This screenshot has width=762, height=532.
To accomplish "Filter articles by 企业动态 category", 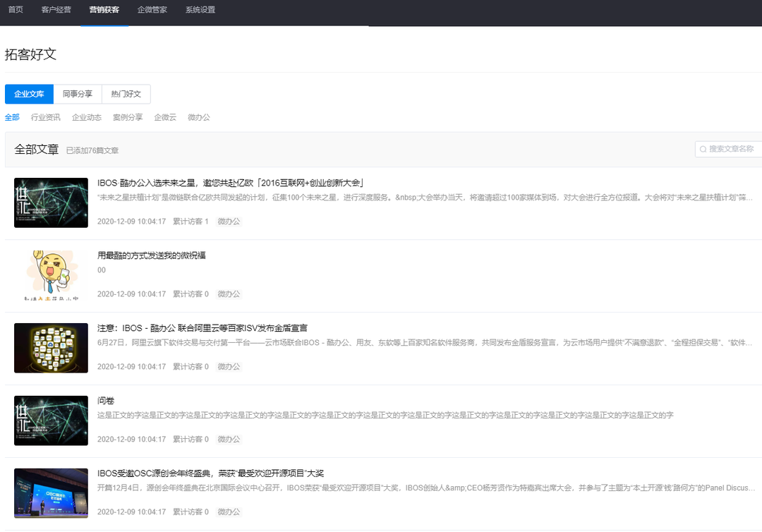I will pos(87,117).
